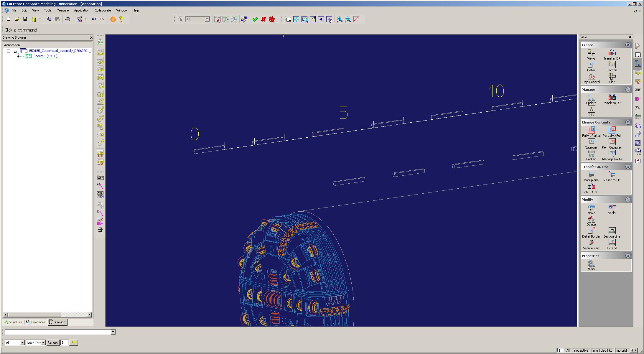Select the Transfer DP tool
Viewport: 644px width, 354px height.
[612, 55]
